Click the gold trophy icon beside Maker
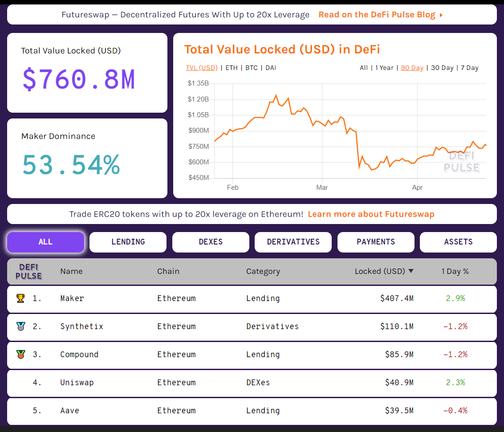Screen dimensions: 504x432 [x=20, y=298]
